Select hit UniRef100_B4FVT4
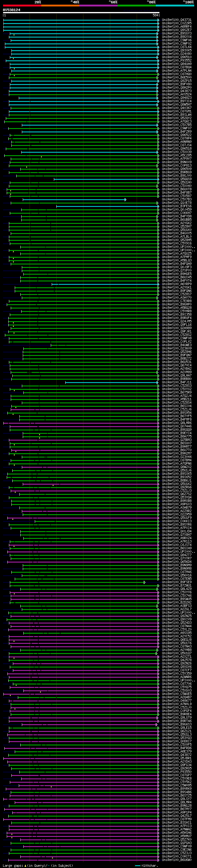The width and height of the screenshot is (197, 868). tap(176, 281)
